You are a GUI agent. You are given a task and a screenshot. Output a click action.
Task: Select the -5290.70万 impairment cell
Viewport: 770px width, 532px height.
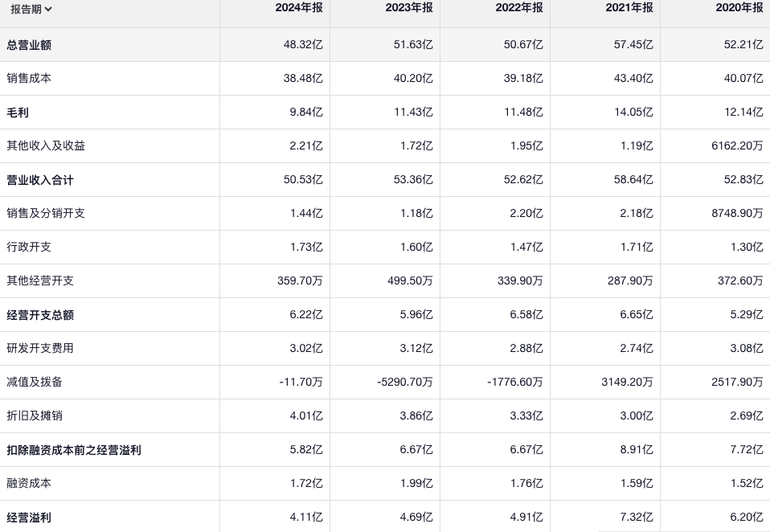405,383
